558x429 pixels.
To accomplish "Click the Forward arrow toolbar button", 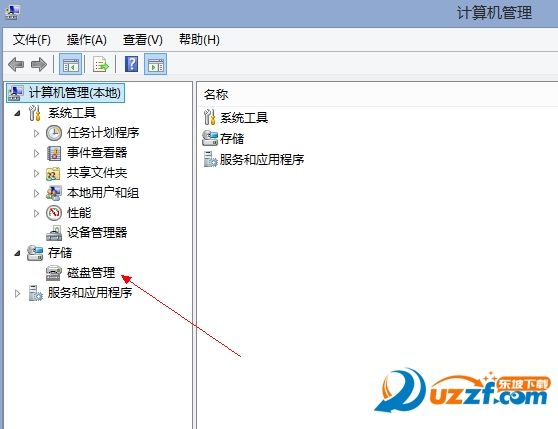I will click(39, 64).
